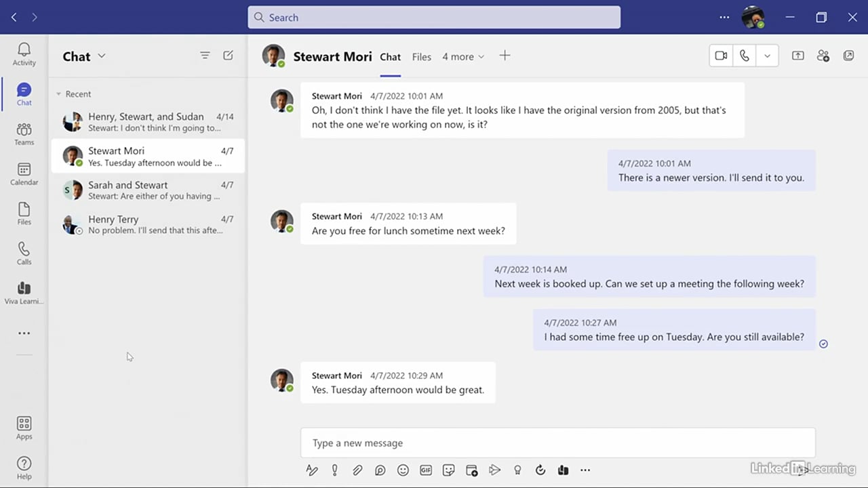Open the Praise badge icon
This screenshot has height=488, width=868.
point(517,470)
